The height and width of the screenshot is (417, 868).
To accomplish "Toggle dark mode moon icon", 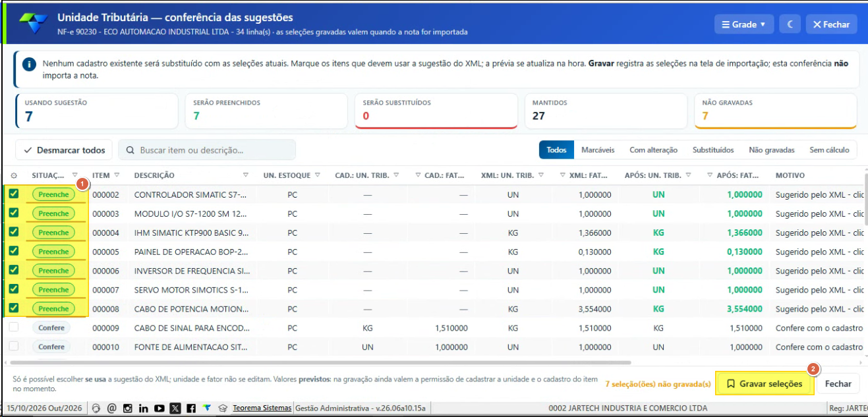I will click(790, 24).
